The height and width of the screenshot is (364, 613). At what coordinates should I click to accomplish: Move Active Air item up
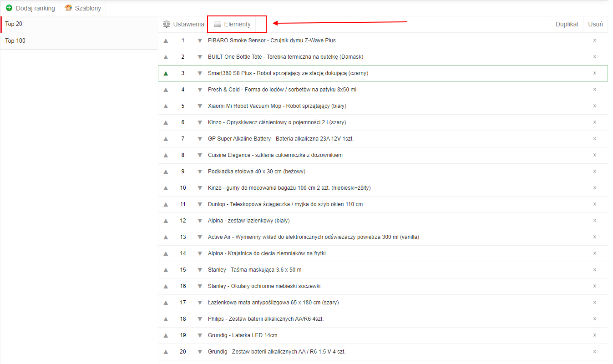coord(166,237)
